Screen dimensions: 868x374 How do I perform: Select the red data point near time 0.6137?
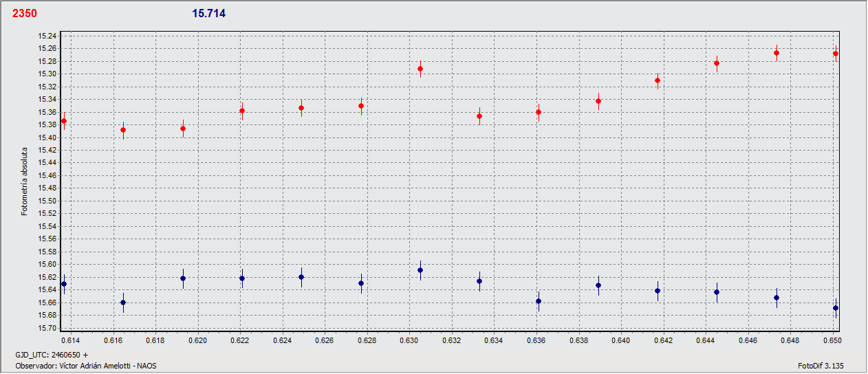[x=64, y=121]
